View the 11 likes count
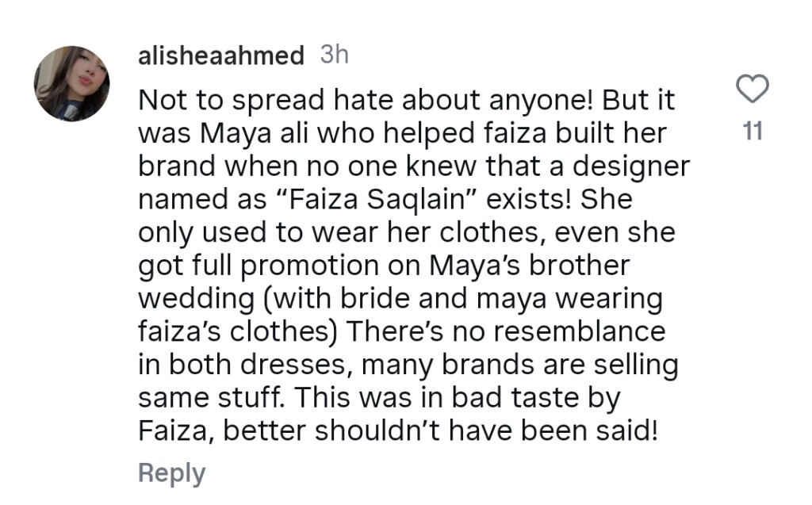The height and width of the screenshot is (505, 812). [x=753, y=132]
